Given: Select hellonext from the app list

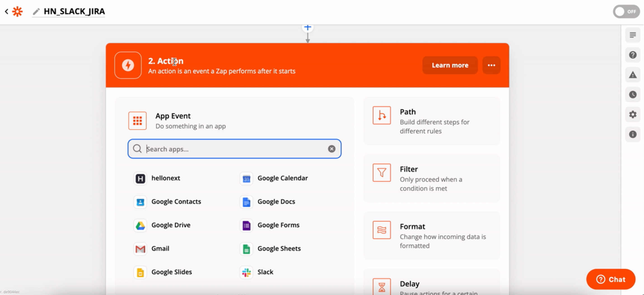Looking at the screenshot, I should pos(166,178).
